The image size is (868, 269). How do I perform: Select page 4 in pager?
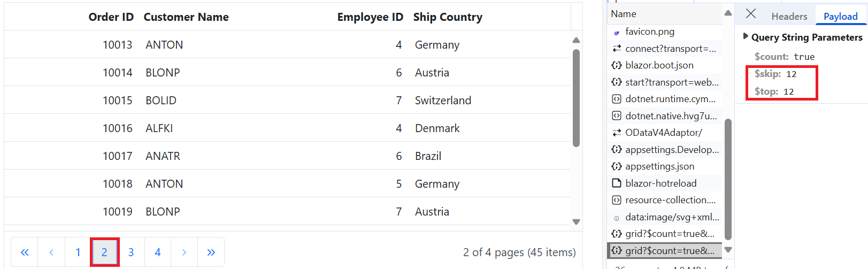158,252
